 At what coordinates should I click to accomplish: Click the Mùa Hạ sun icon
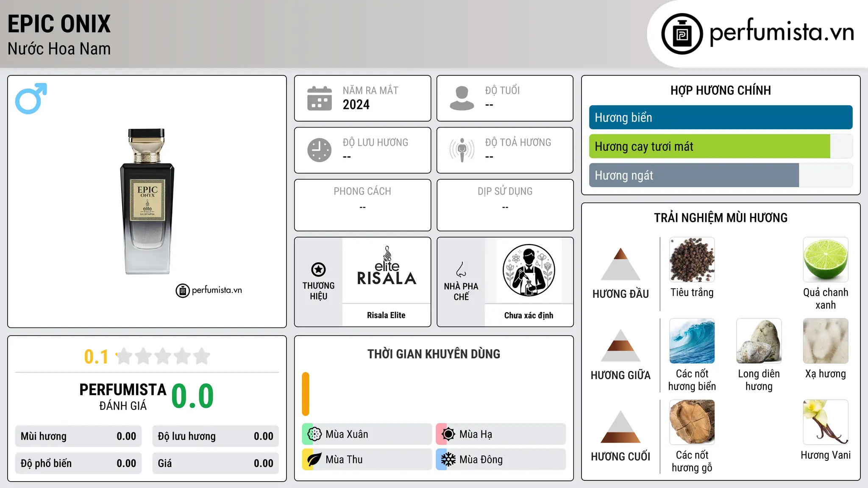point(448,434)
